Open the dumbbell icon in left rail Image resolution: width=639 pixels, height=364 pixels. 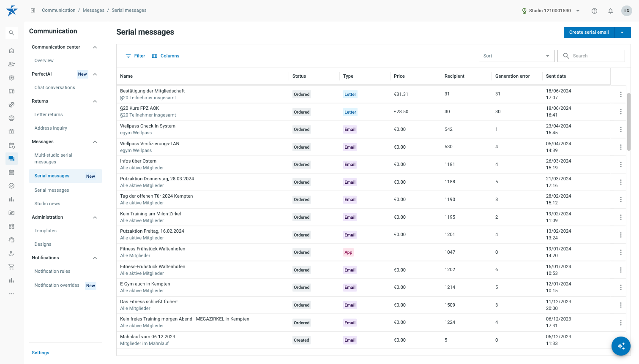[11, 105]
